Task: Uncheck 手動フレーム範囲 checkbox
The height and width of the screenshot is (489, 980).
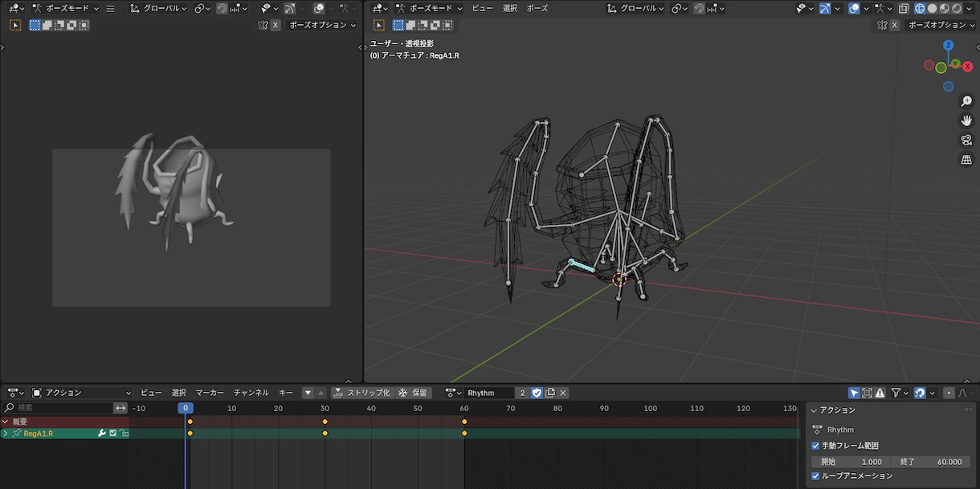Action: click(x=815, y=446)
